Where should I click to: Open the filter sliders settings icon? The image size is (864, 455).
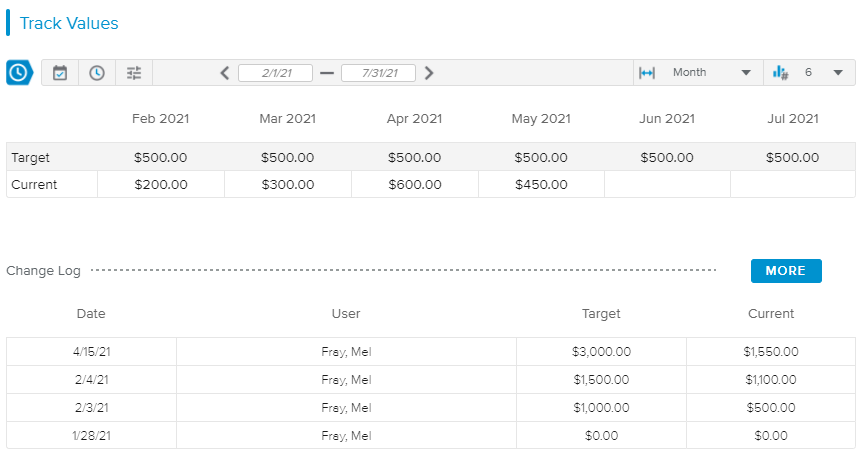[x=134, y=73]
